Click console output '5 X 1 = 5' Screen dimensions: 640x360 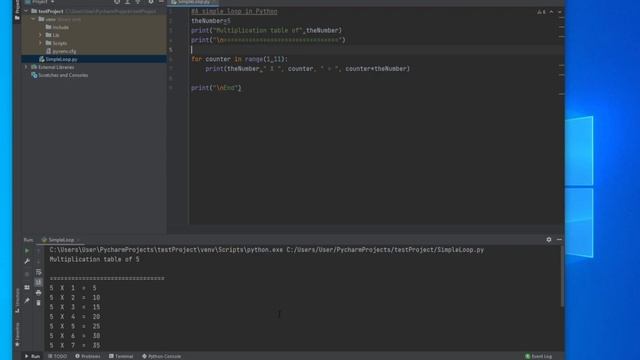(x=73, y=288)
